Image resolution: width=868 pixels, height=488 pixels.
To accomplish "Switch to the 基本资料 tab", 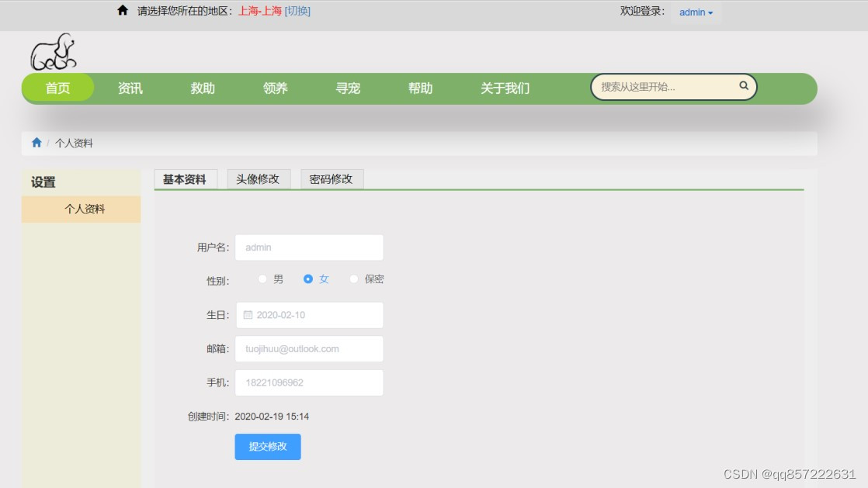I will (185, 179).
